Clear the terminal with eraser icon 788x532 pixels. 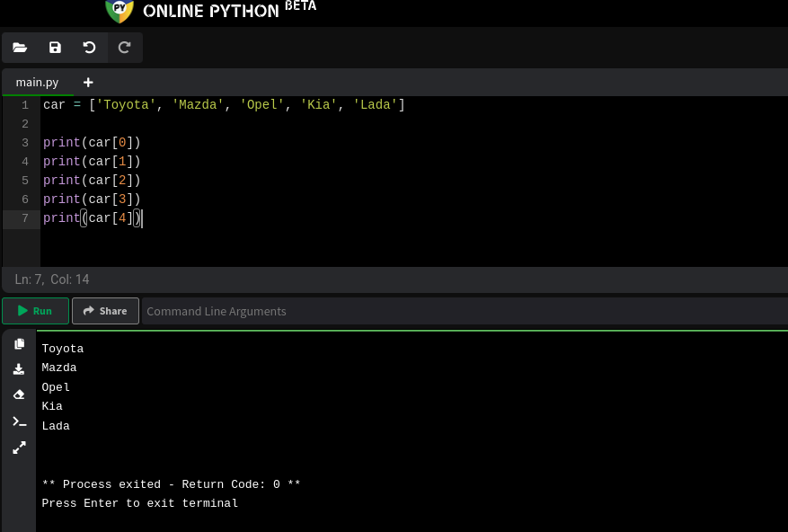click(19, 395)
